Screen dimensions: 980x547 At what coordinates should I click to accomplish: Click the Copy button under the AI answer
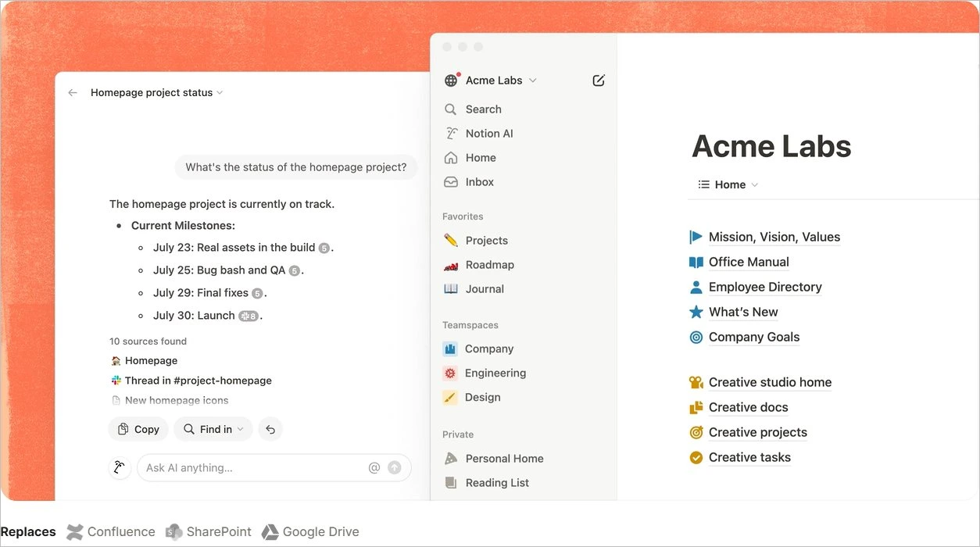138,429
